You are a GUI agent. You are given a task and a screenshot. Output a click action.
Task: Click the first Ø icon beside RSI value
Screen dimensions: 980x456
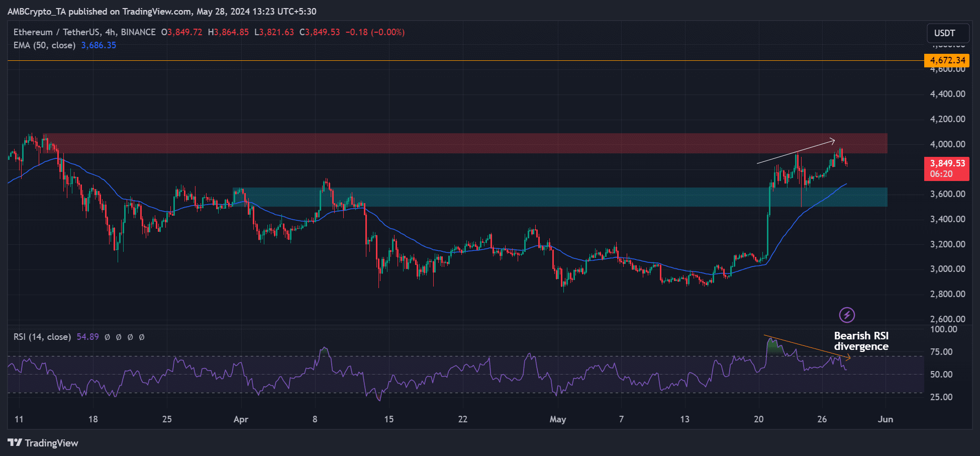pos(107,337)
